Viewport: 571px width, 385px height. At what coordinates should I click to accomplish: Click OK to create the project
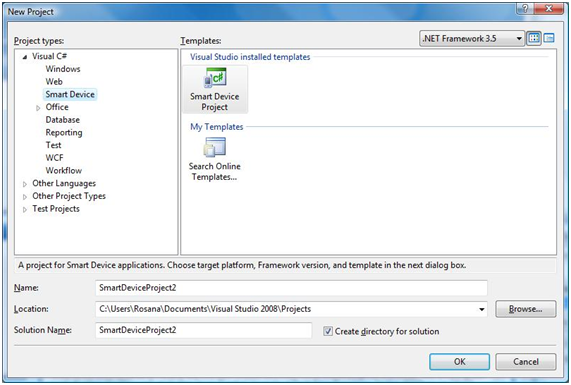(459, 362)
